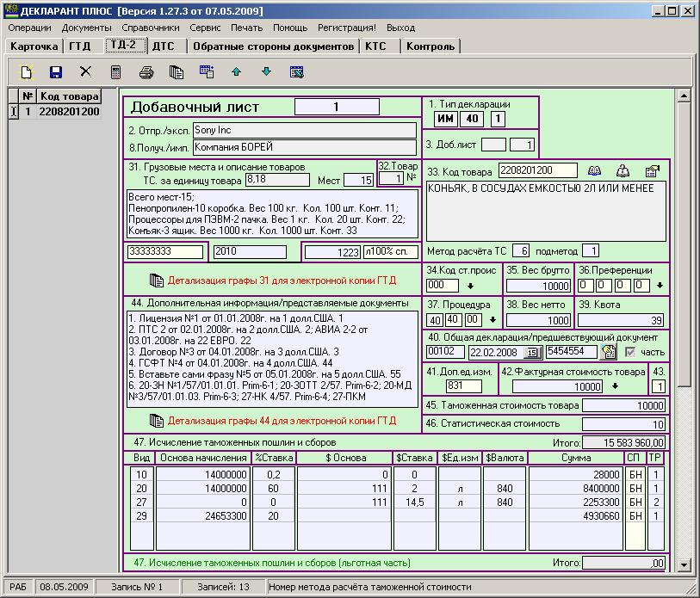Click the floppy disk save icon

point(56,72)
